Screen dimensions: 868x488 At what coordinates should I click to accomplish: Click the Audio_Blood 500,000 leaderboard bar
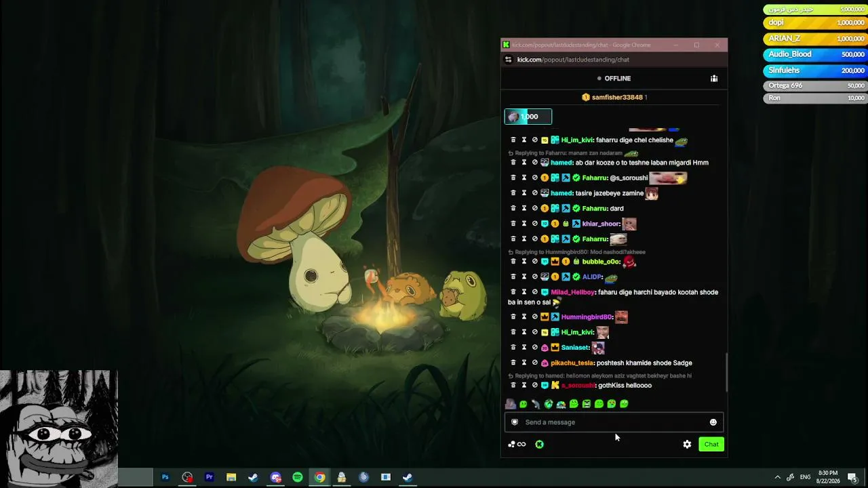click(x=816, y=54)
